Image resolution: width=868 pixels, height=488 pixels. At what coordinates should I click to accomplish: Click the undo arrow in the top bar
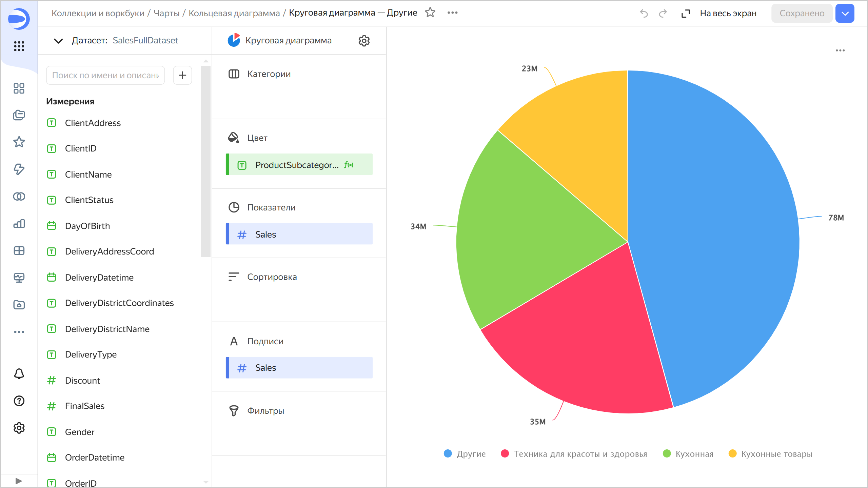click(x=644, y=13)
